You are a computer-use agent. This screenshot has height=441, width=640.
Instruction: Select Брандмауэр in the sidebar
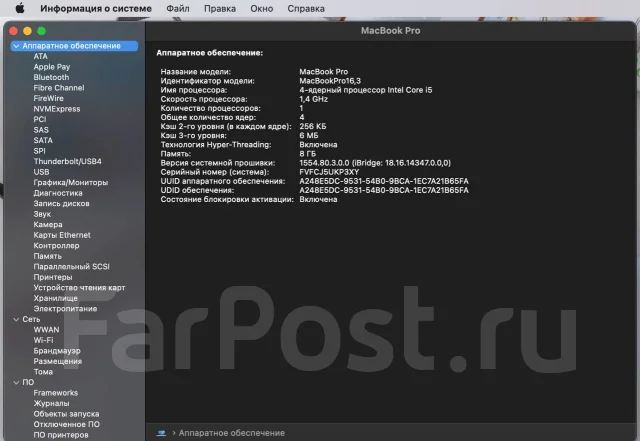(57, 351)
